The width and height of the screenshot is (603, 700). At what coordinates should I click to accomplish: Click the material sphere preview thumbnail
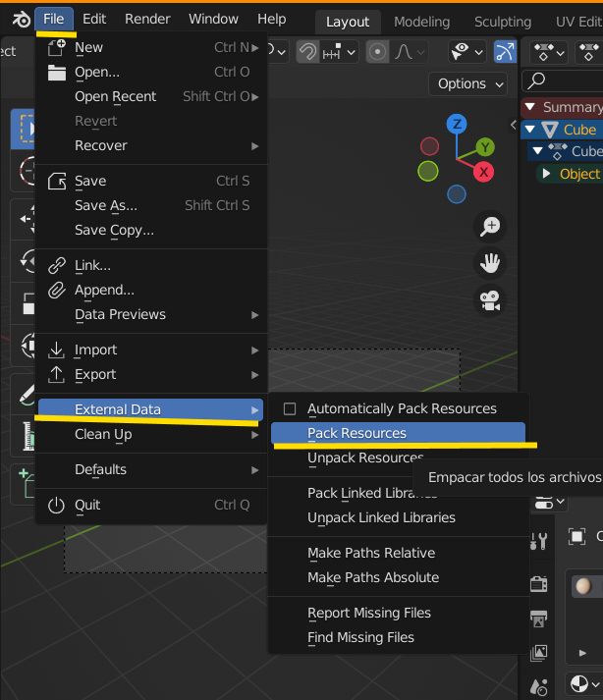[583, 586]
